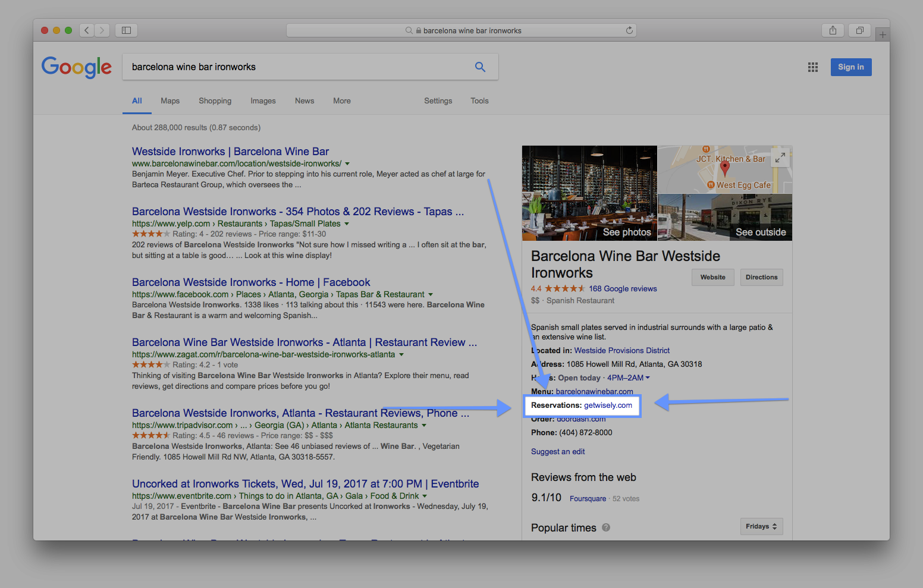Image resolution: width=923 pixels, height=588 pixels.
Task: Switch to the Maps search tab
Action: [x=170, y=100]
